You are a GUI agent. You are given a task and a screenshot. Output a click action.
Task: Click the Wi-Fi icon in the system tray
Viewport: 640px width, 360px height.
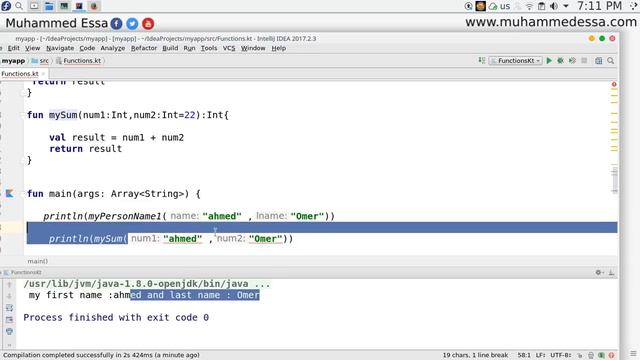click(x=529, y=6)
